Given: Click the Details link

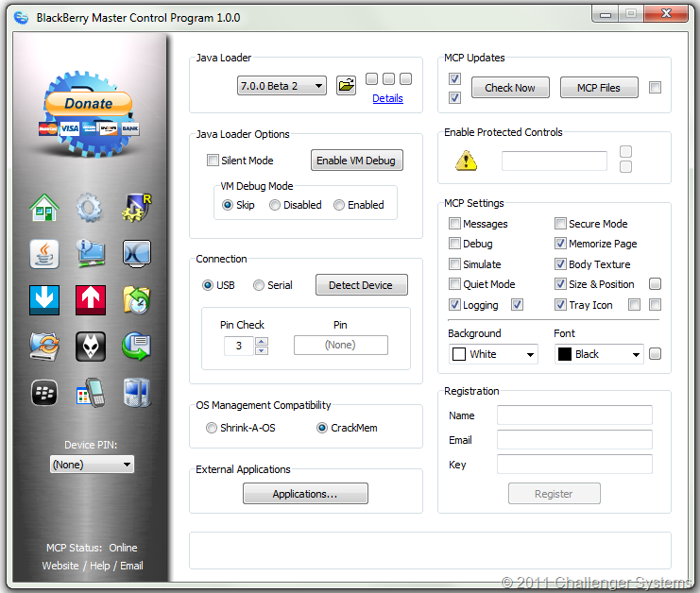Looking at the screenshot, I should [x=387, y=98].
